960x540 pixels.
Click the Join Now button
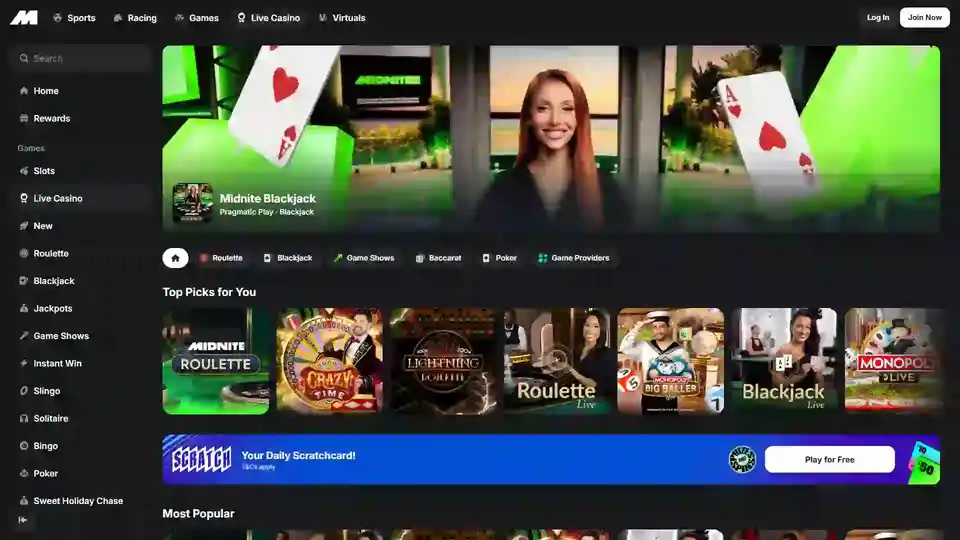pos(924,18)
